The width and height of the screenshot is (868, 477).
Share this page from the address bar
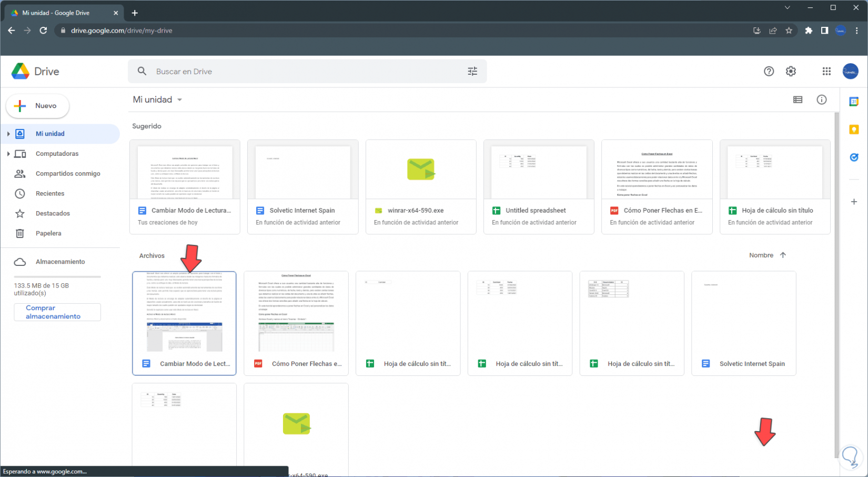(773, 31)
